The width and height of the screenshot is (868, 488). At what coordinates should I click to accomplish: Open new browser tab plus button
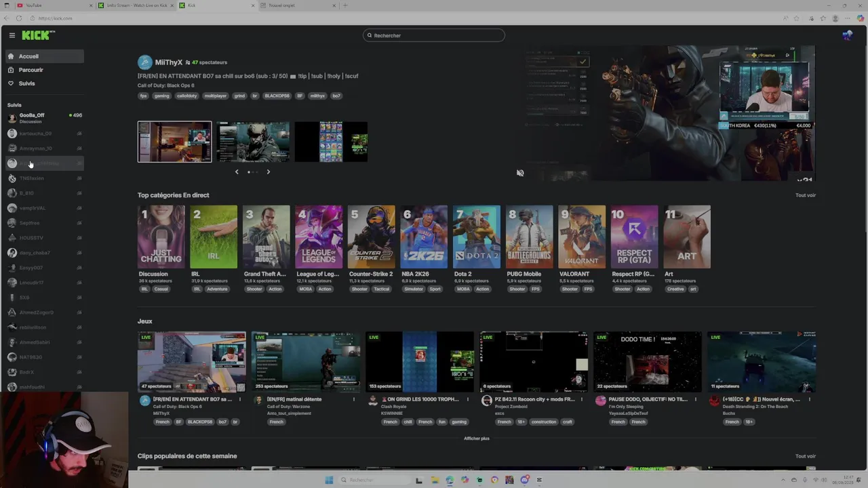(345, 5)
